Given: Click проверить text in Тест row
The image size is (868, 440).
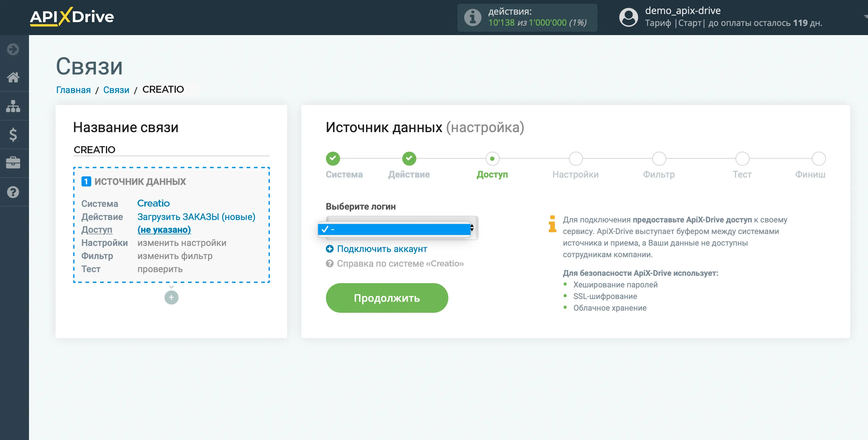Looking at the screenshot, I should (x=160, y=269).
